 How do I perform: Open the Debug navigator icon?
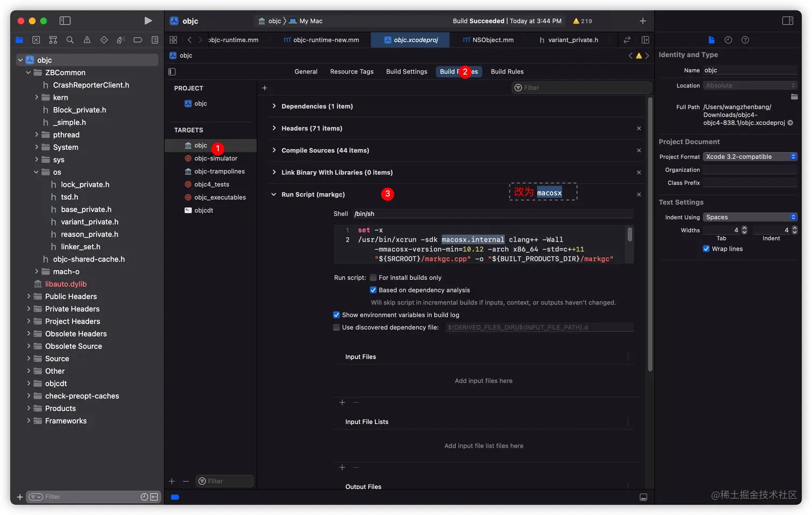coord(121,40)
